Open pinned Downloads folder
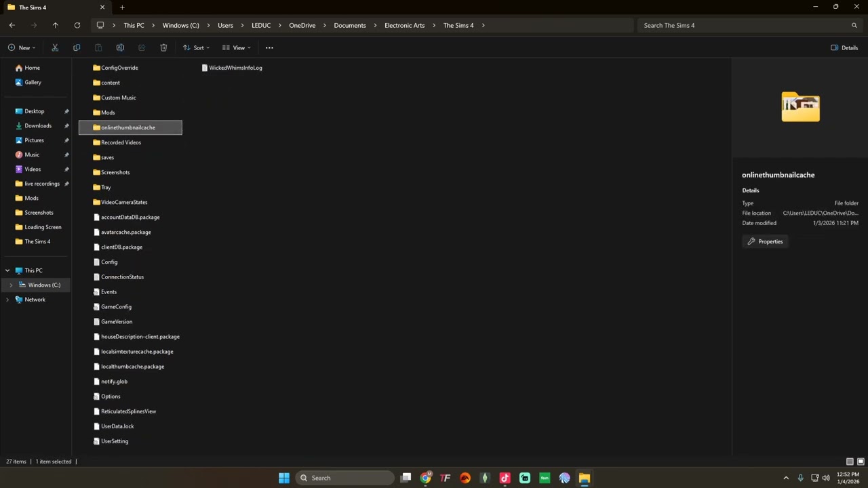The width and height of the screenshot is (868, 488). pos(38,125)
